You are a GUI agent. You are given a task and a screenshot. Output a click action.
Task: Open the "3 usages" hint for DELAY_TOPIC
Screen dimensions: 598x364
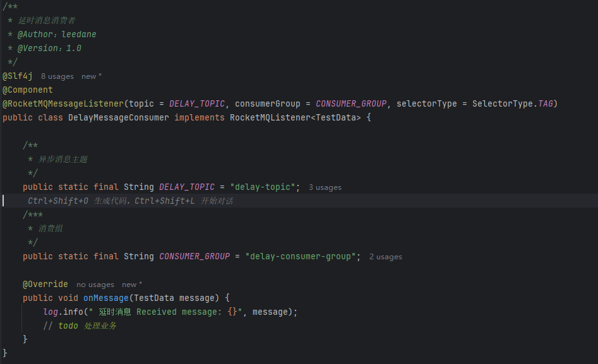(325, 187)
